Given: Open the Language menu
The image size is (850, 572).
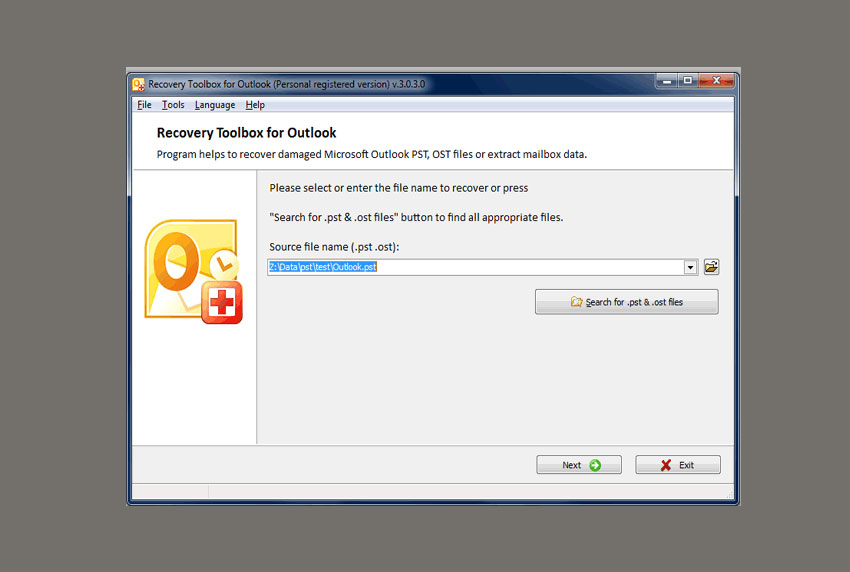Looking at the screenshot, I should click(215, 105).
